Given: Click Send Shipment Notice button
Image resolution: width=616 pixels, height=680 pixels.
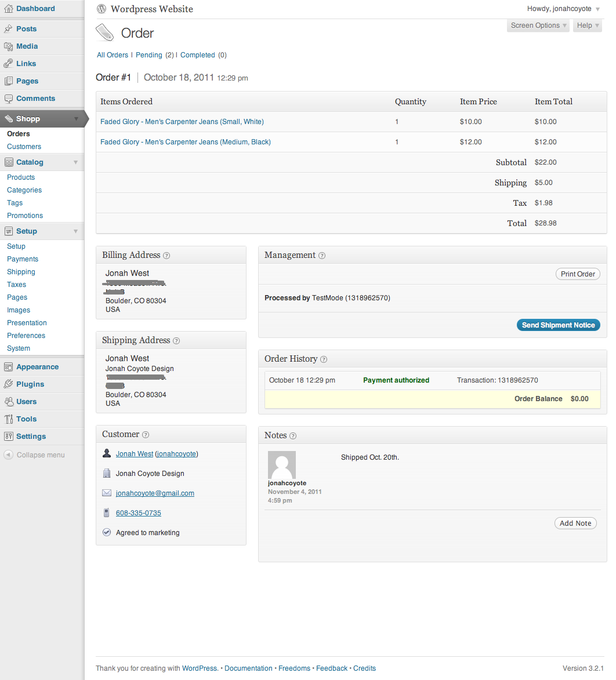Looking at the screenshot, I should pyautogui.click(x=559, y=325).
